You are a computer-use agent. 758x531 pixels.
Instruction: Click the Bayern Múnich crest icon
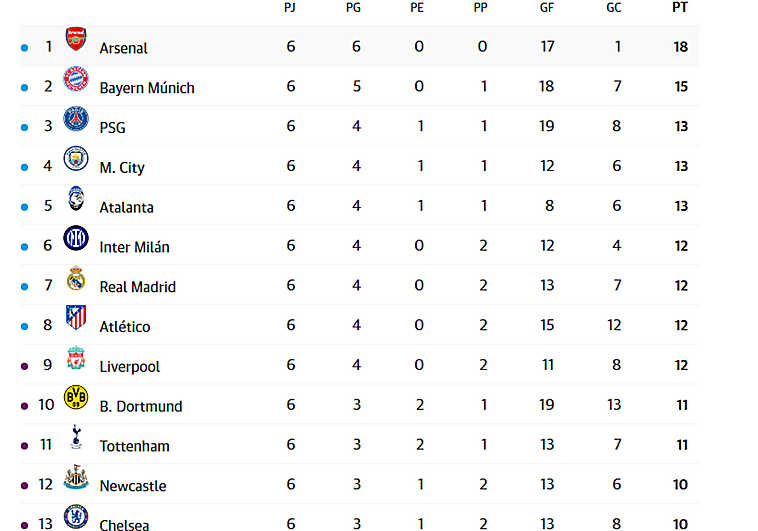coord(76,80)
